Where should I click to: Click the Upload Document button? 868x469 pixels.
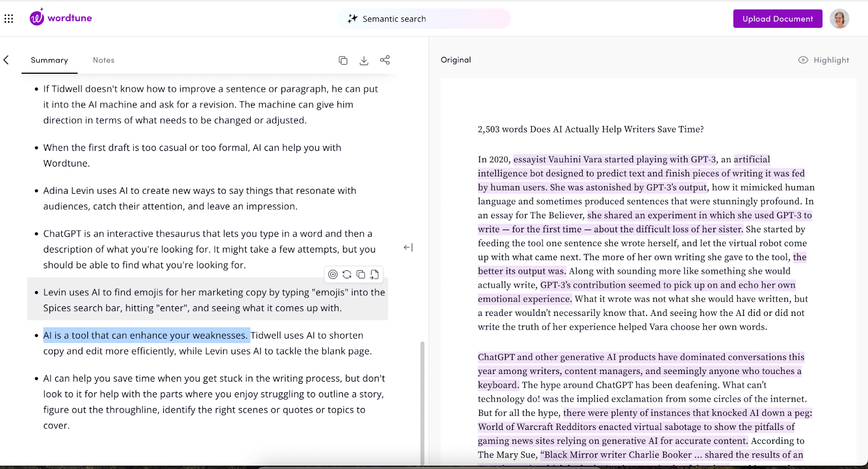point(777,19)
